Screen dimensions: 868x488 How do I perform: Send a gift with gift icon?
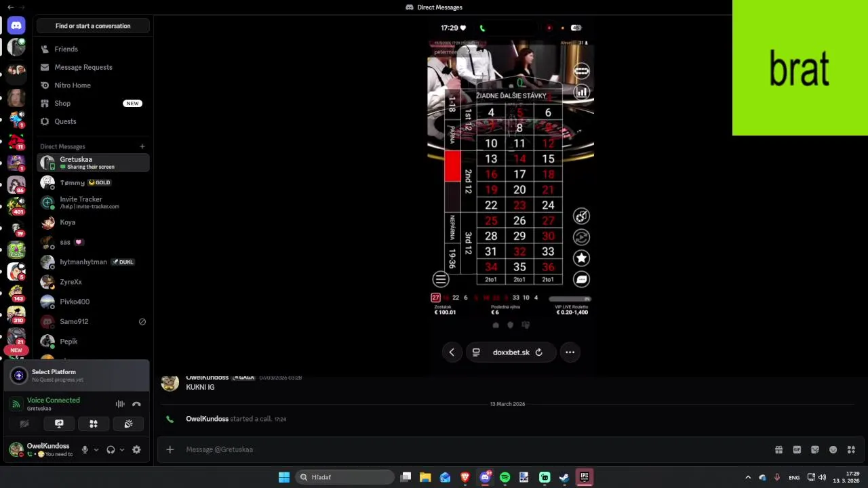coord(779,449)
